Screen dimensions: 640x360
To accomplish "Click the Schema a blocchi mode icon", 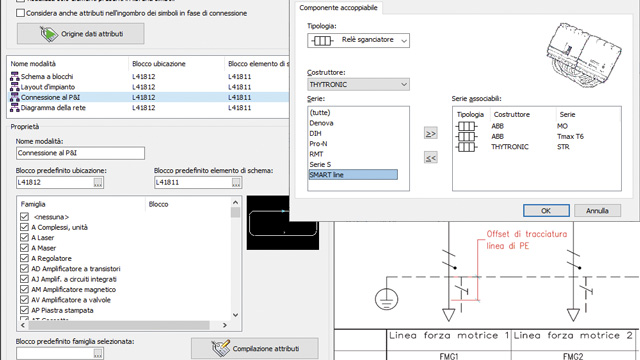I will point(15,76).
